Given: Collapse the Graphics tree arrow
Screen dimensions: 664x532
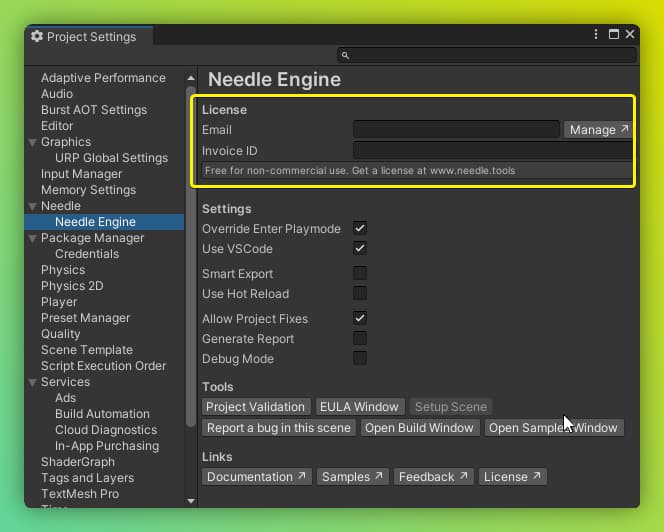Looking at the screenshot, I should [33, 142].
